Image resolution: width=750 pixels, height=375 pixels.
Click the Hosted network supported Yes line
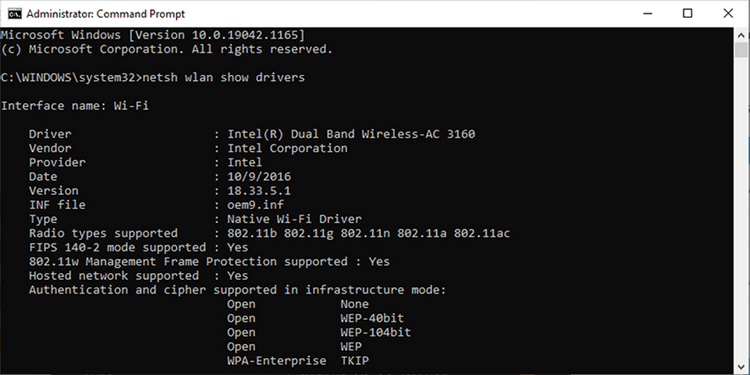(x=138, y=276)
